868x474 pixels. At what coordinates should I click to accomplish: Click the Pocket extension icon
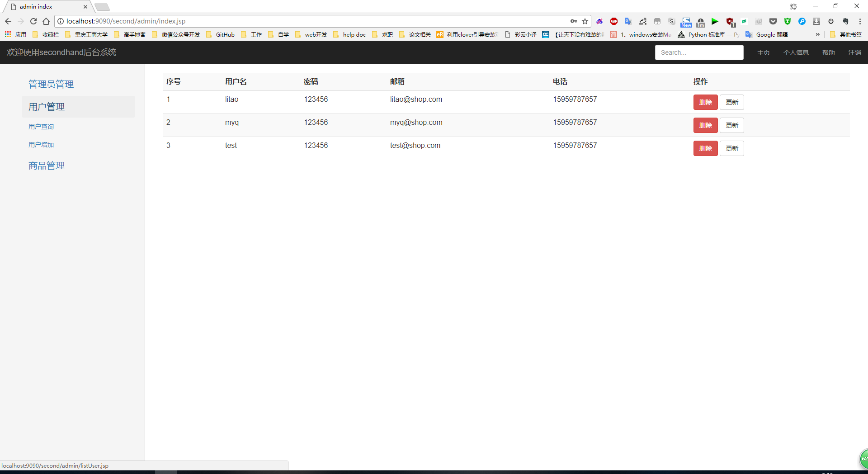click(773, 21)
